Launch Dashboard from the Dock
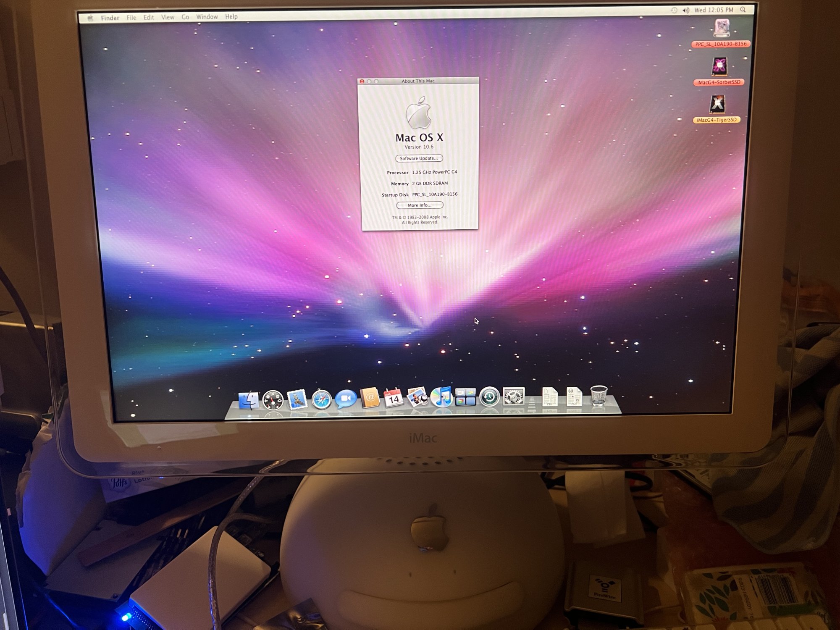840x630 pixels. 273,399
